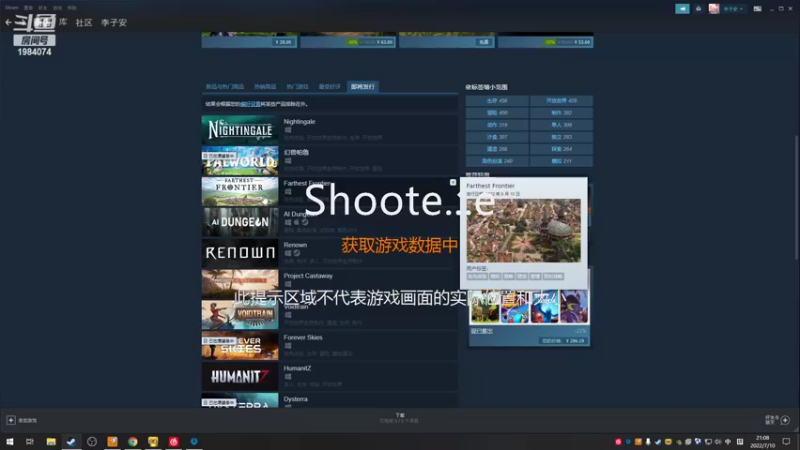The image size is (800, 450).
Task: Launch Chrome from the taskbar
Action: coord(133,441)
